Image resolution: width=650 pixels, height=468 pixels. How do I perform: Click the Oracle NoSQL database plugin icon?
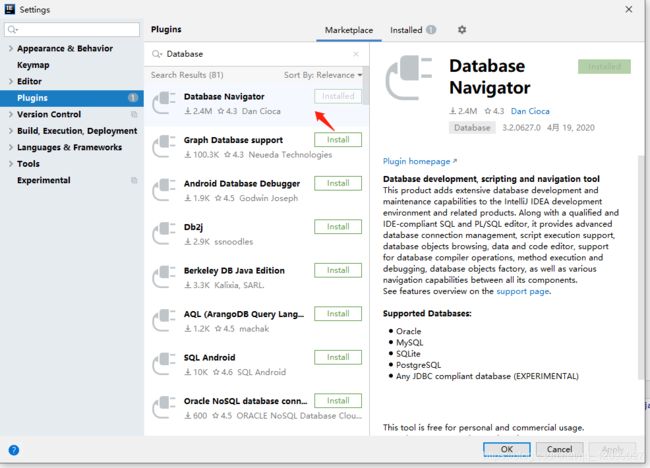pos(164,407)
